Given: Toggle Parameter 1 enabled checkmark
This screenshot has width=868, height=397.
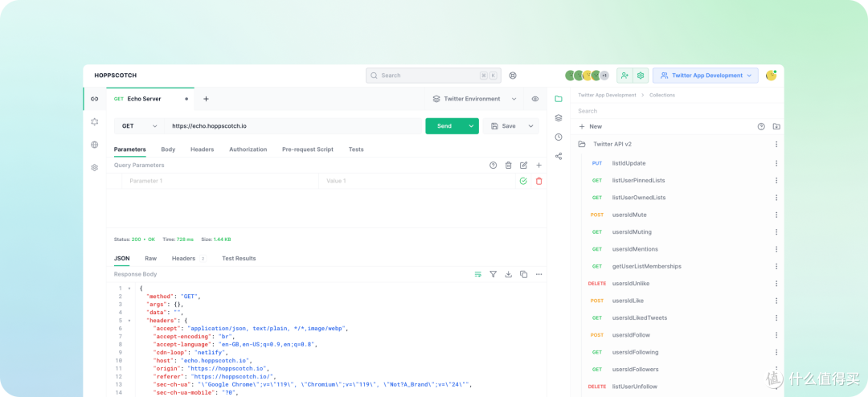Looking at the screenshot, I should (x=523, y=181).
